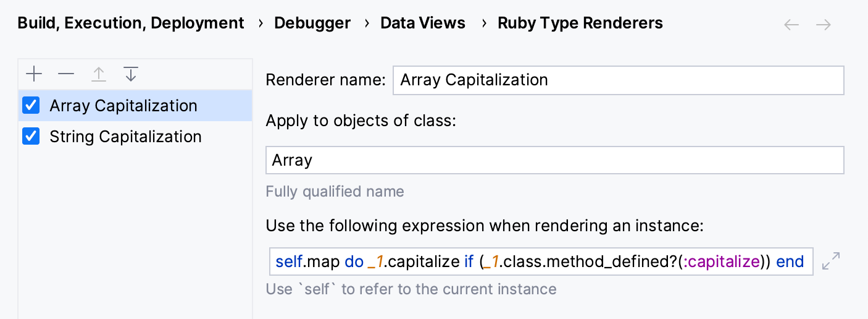Expand the expression editor field
The width and height of the screenshot is (868, 319).
(831, 262)
